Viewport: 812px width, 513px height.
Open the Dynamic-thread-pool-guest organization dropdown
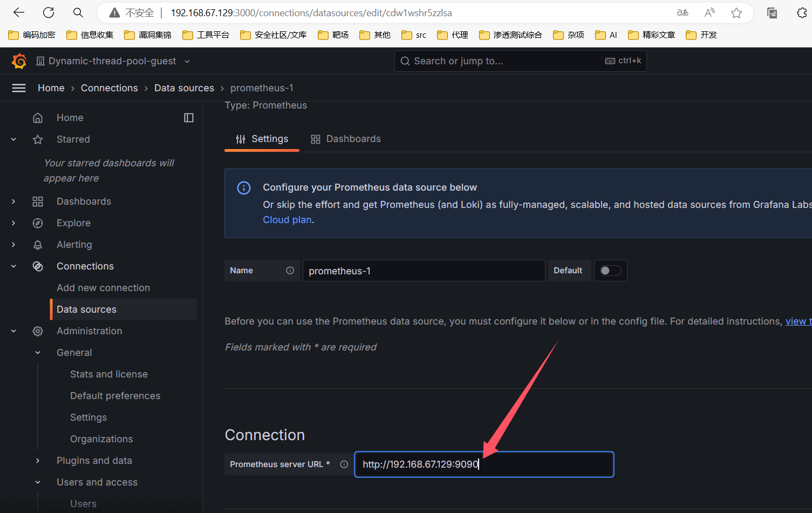[113, 61]
